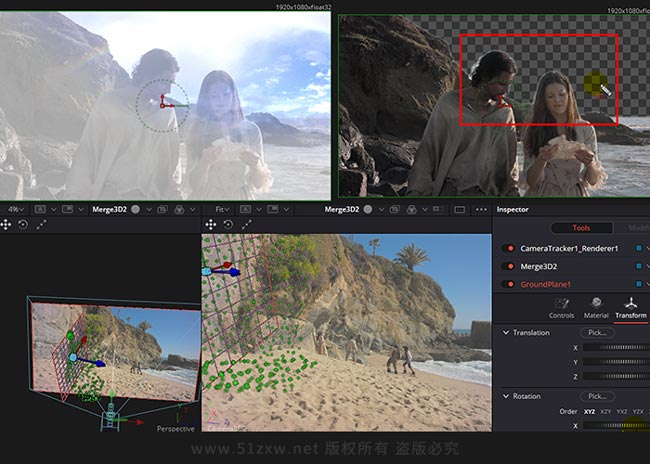This screenshot has height=464, width=650.
Task: Select YXZ rotation order
Action: click(x=622, y=412)
